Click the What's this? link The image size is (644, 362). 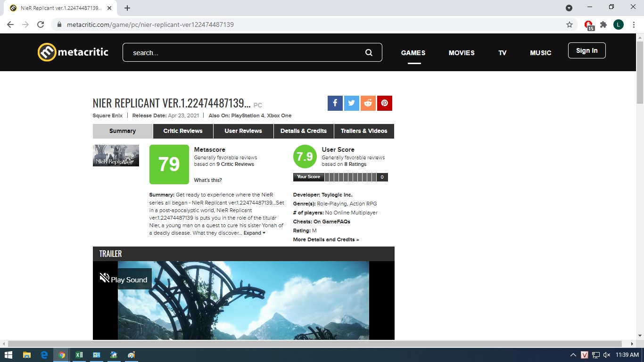pos(208,180)
